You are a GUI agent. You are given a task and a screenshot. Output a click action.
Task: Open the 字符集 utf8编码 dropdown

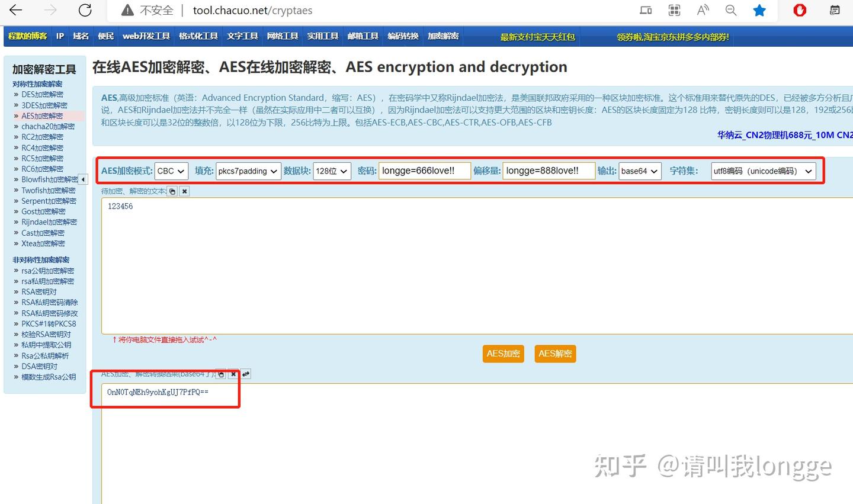763,171
